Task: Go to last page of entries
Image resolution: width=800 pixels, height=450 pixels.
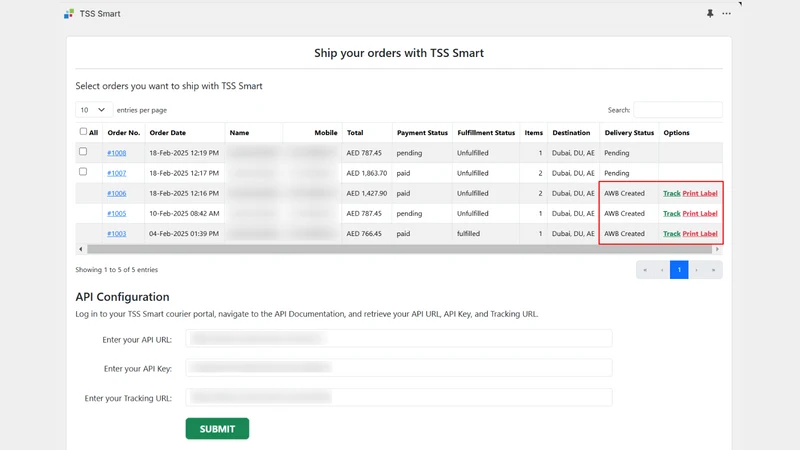Action: pos(713,270)
